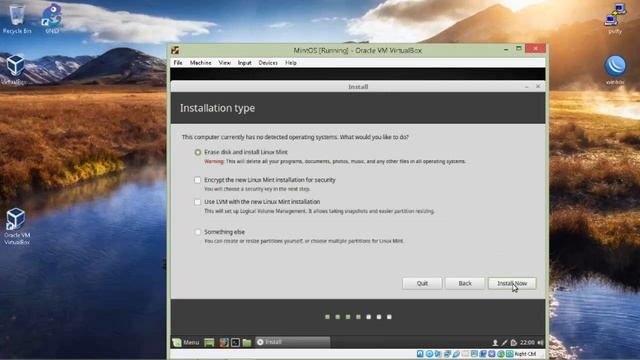Click the tray icon left of the clock
640x360 pixels.
513,342
